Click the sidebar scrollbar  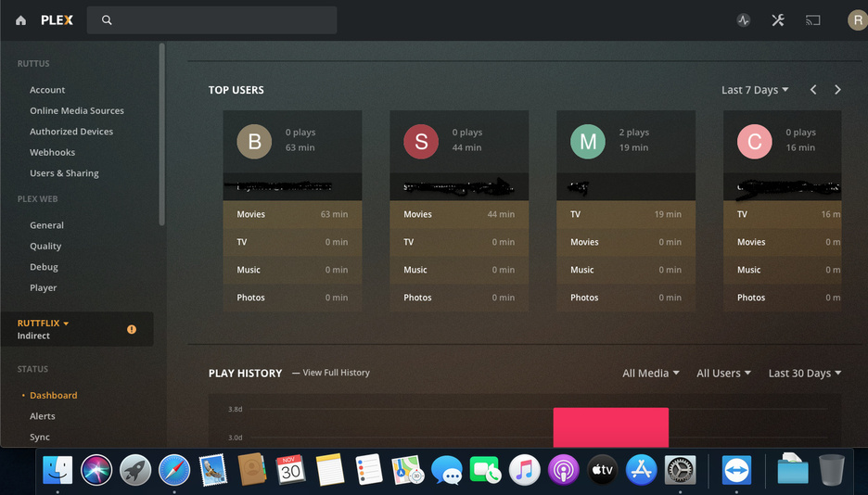click(161, 134)
